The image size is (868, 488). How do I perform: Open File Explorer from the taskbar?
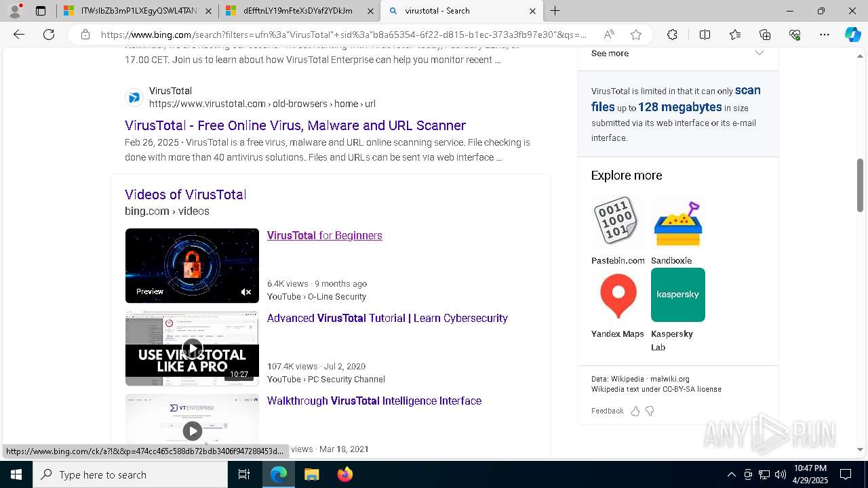point(311,474)
